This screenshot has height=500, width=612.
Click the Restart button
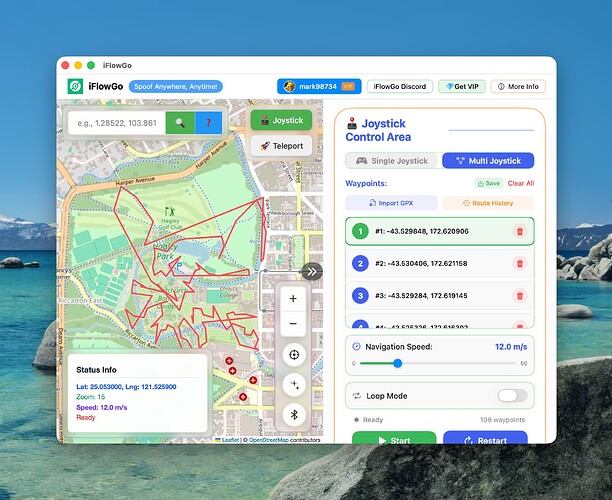click(485, 438)
